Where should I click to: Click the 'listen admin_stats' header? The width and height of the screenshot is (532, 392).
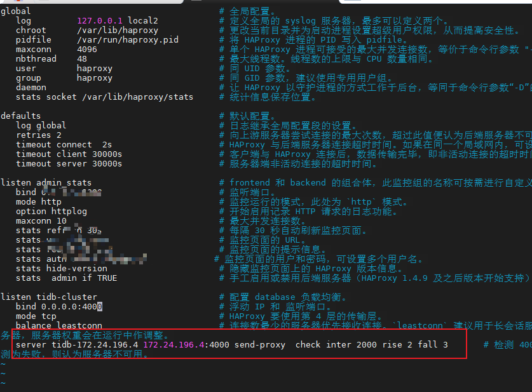[46, 183]
